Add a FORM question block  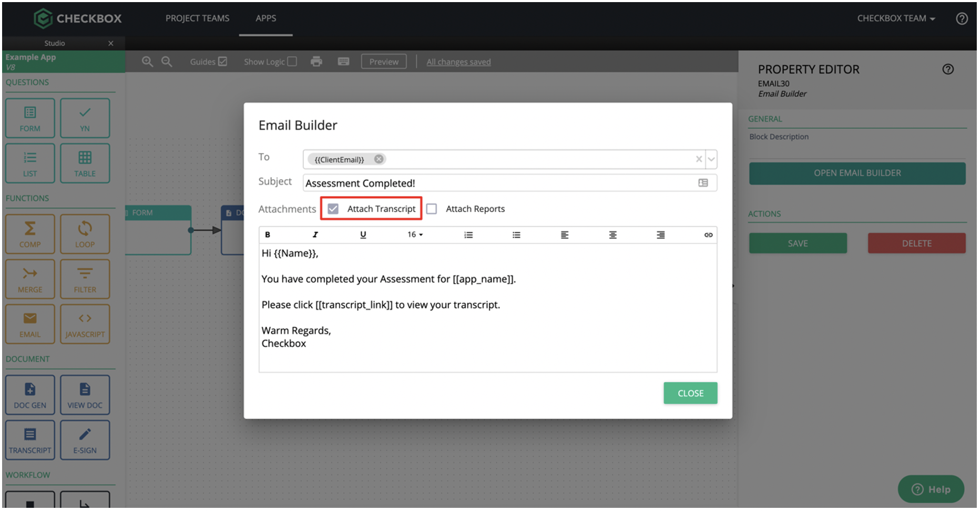tap(30, 118)
